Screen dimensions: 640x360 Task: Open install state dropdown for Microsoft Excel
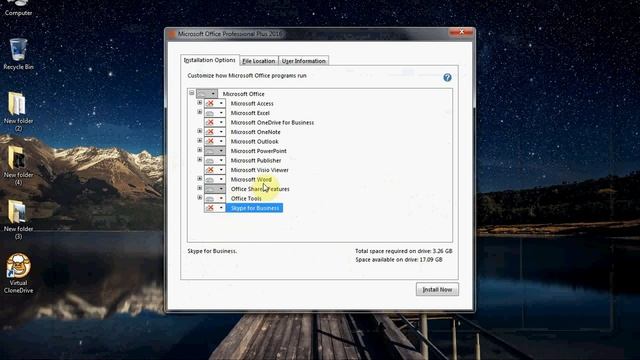215,113
